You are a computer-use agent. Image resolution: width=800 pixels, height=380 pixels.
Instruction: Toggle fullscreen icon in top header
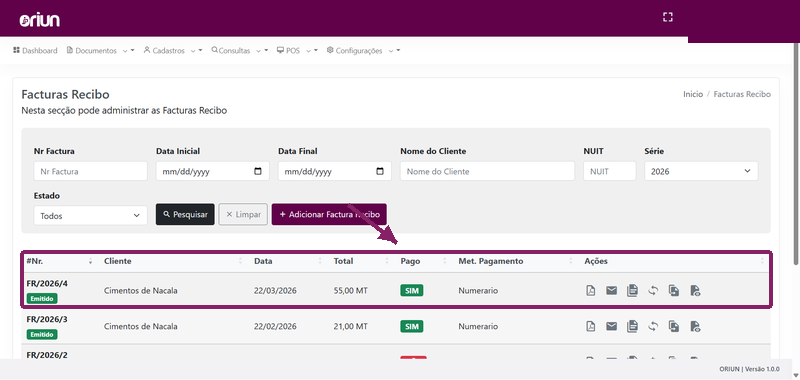pos(667,17)
